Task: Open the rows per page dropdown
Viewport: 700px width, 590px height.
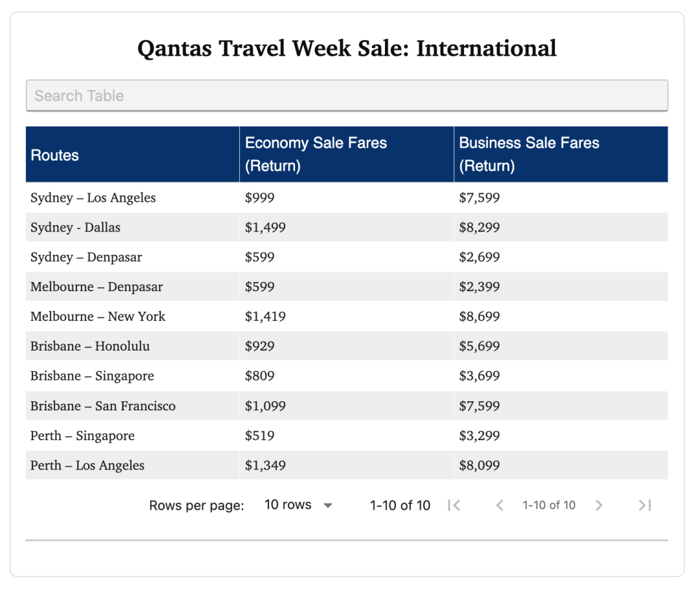Action: [298, 505]
